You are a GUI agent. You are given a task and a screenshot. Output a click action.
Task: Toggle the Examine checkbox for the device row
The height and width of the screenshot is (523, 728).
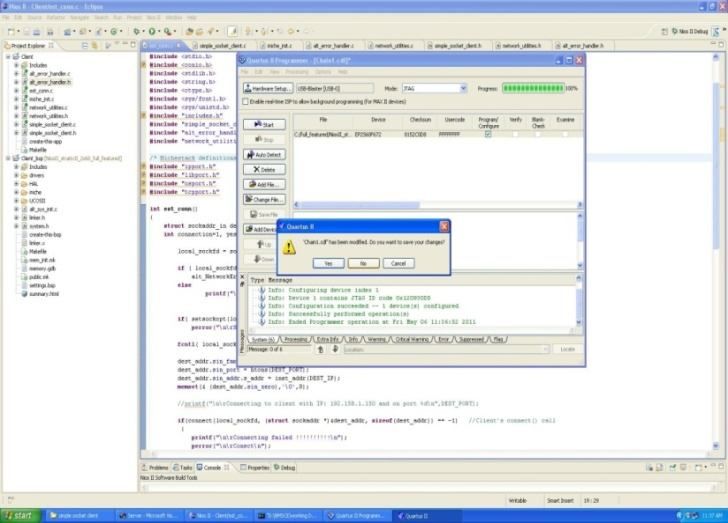click(565, 134)
